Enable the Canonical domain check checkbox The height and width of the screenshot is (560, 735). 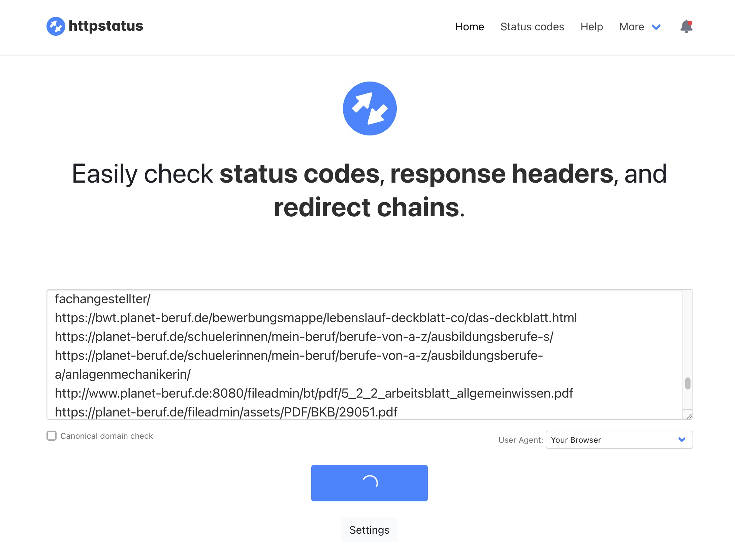coord(52,436)
